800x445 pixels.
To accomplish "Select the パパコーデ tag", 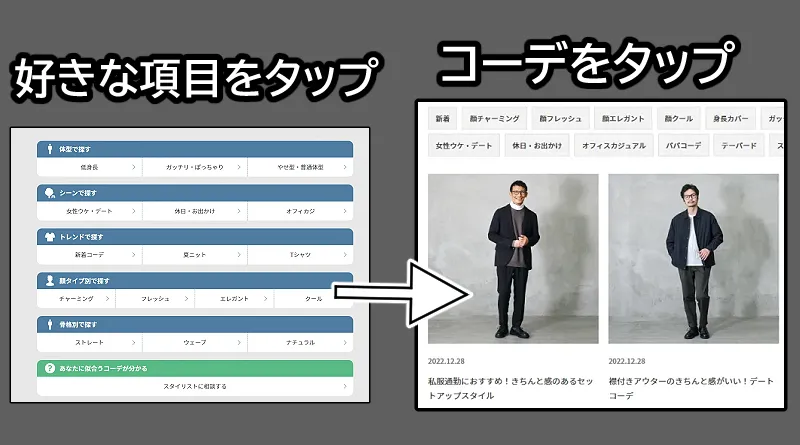I will [683, 145].
